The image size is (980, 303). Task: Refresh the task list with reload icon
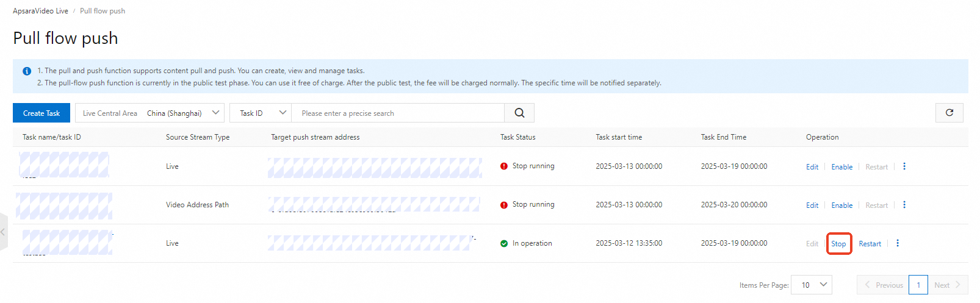coord(949,113)
